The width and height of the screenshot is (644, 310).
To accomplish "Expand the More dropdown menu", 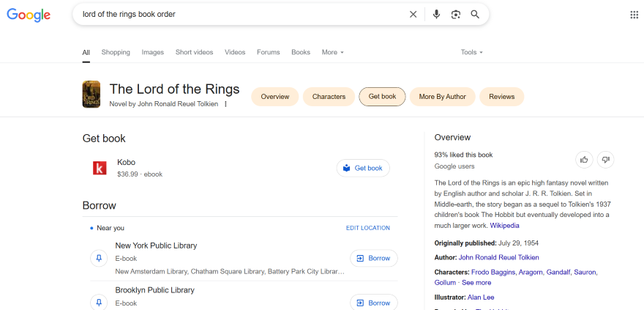I will 333,52.
